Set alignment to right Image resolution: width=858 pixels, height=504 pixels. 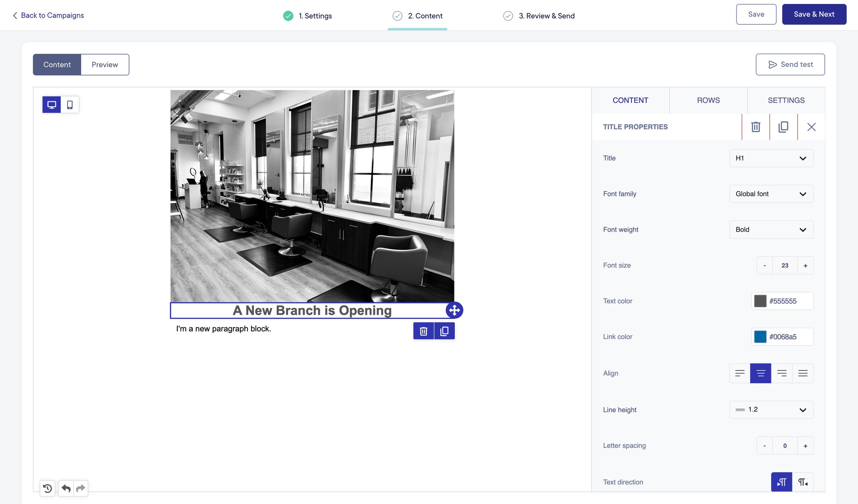point(782,373)
